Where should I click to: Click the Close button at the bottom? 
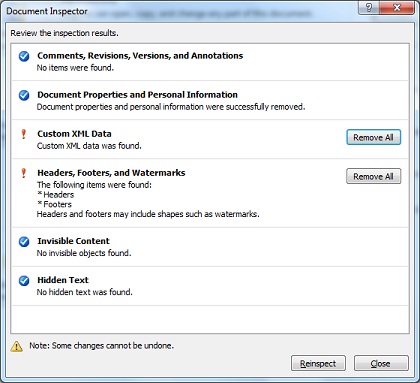tap(381, 363)
